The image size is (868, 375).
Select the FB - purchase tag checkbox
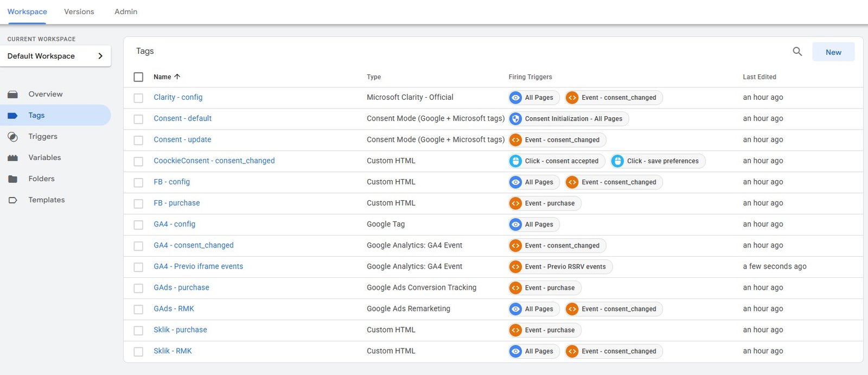tap(138, 204)
